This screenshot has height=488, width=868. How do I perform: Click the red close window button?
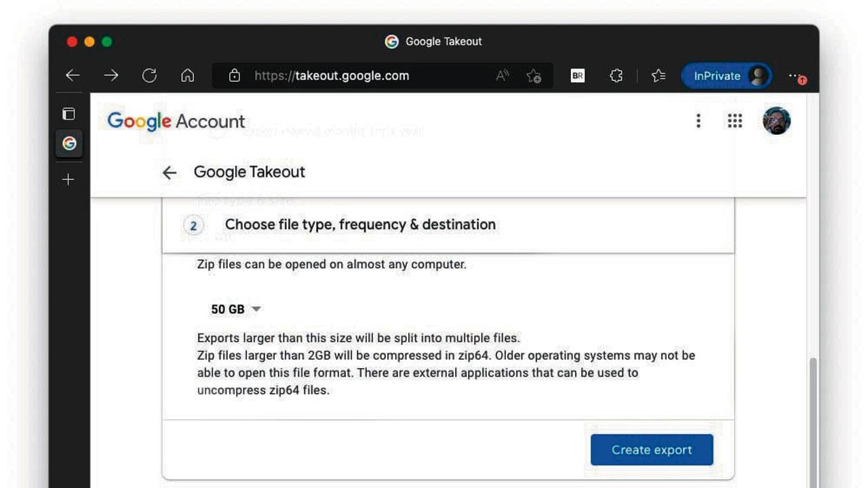(72, 42)
